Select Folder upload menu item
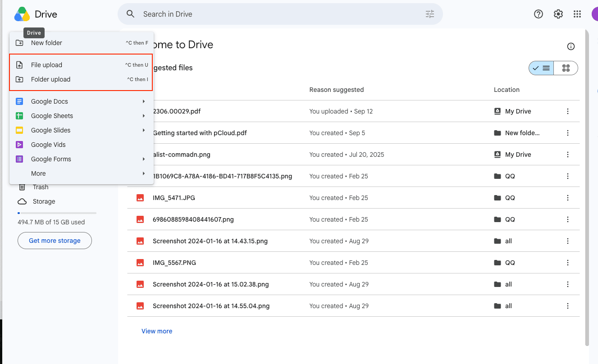The height and width of the screenshot is (364, 598). (82, 79)
